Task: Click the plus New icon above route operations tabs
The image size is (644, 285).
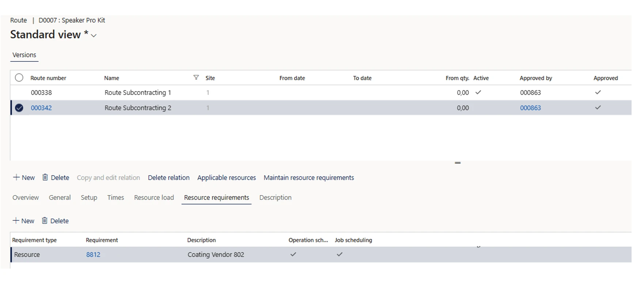Action: click(16, 178)
